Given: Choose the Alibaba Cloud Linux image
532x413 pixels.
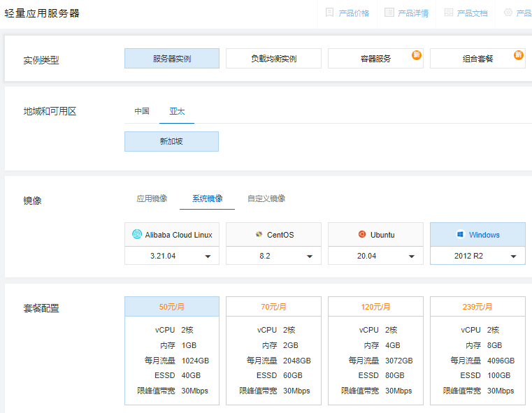Looking at the screenshot, I should tap(172, 234).
